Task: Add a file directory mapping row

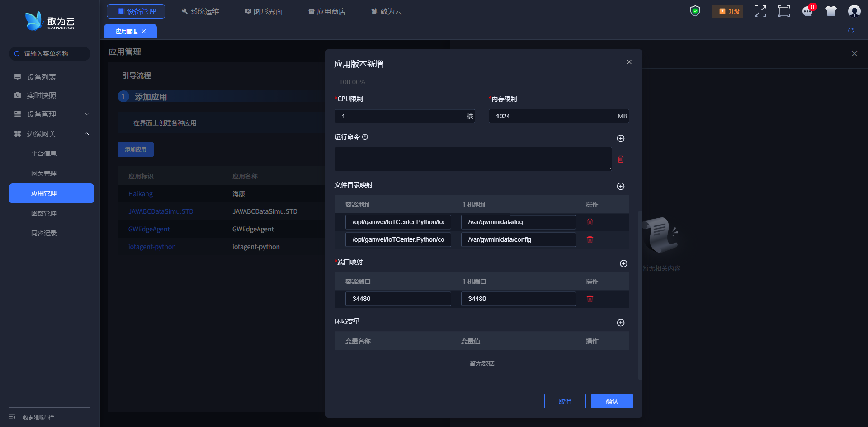Action: coord(620,186)
